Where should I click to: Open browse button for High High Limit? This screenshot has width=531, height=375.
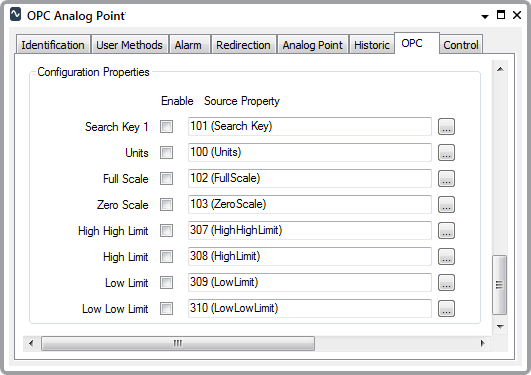coord(446,231)
